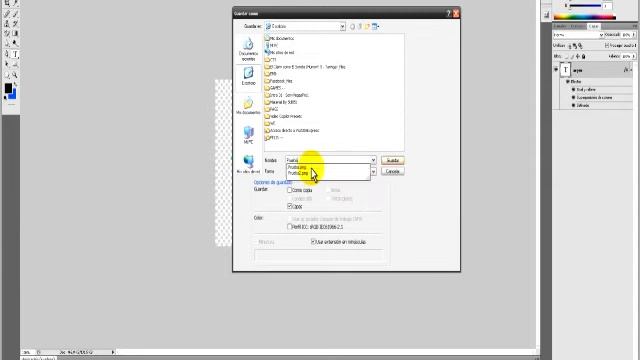This screenshot has width=640, height=360.
Task: Open the Relleno slider arrow
Action: coord(634,56)
